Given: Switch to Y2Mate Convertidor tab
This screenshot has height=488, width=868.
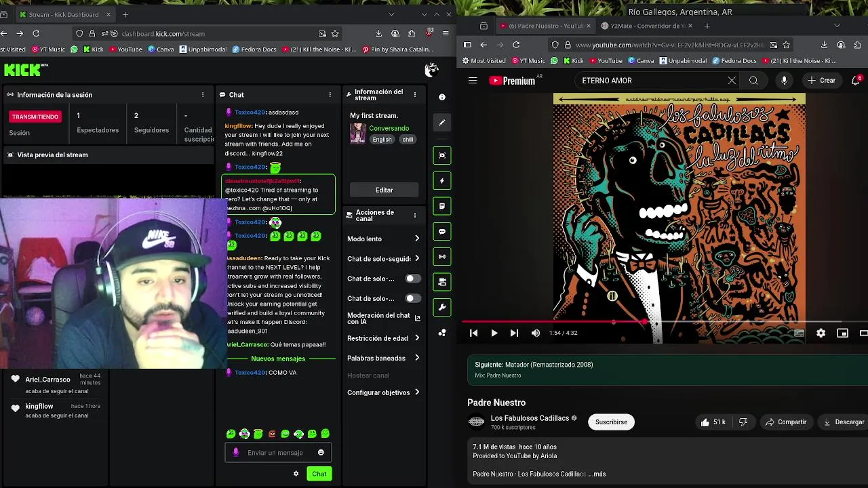Looking at the screenshot, I should coord(646,26).
